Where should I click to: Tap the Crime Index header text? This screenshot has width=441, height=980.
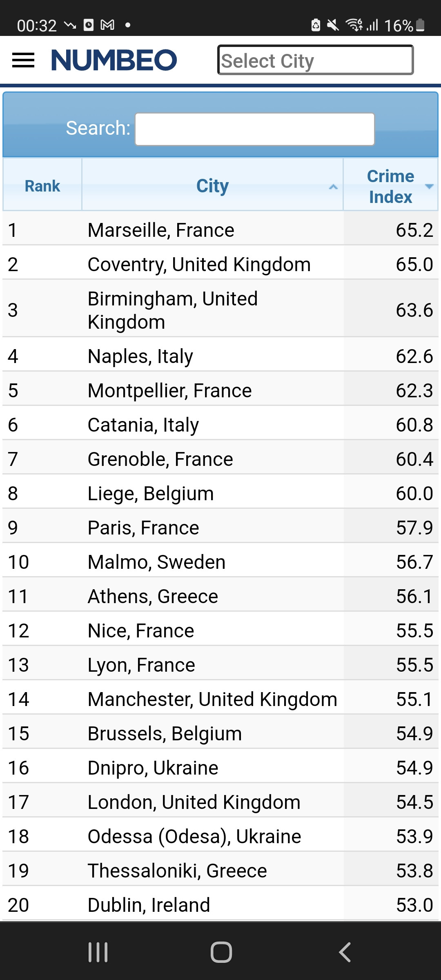pyautogui.click(x=390, y=187)
